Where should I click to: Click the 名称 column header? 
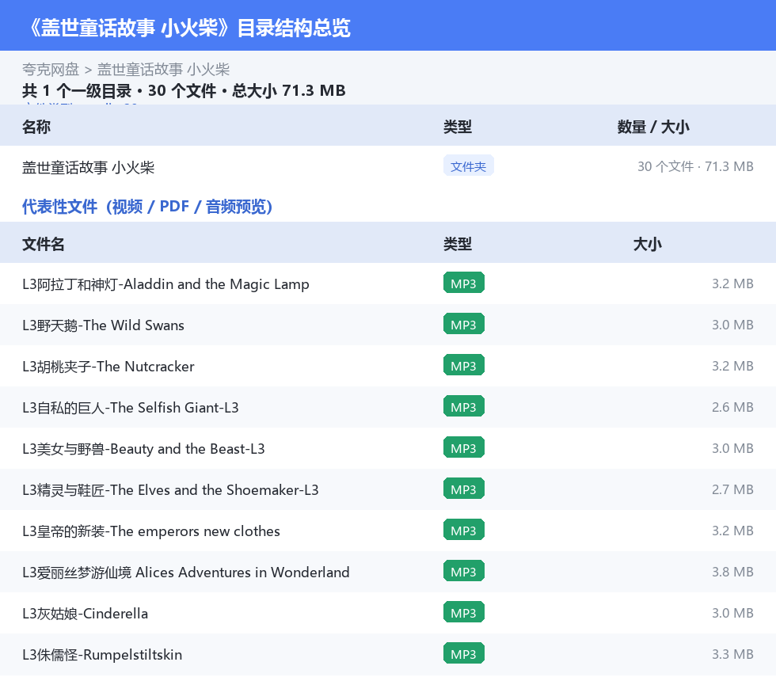(36, 127)
